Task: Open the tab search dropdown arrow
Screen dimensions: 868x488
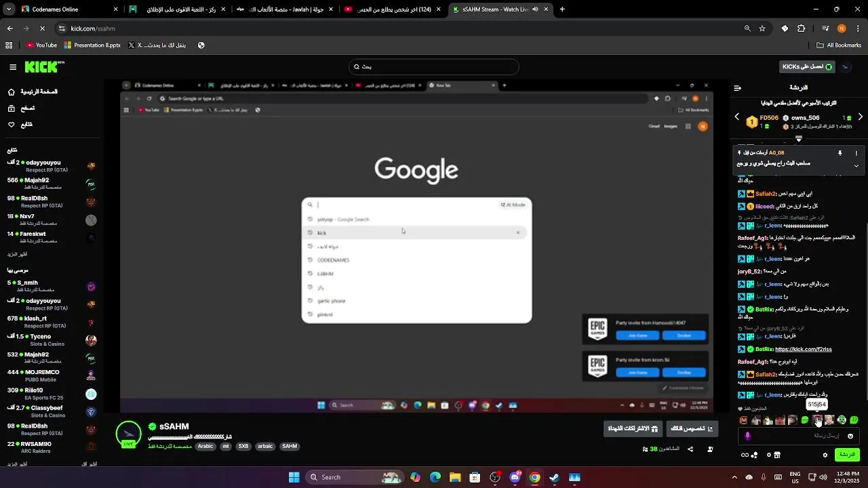Action: [9, 9]
